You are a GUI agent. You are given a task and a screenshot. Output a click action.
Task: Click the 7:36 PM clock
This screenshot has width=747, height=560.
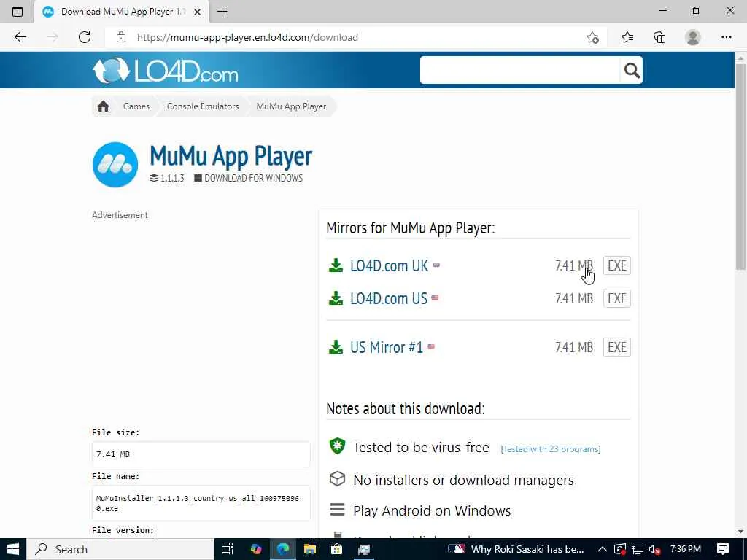coord(686,549)
